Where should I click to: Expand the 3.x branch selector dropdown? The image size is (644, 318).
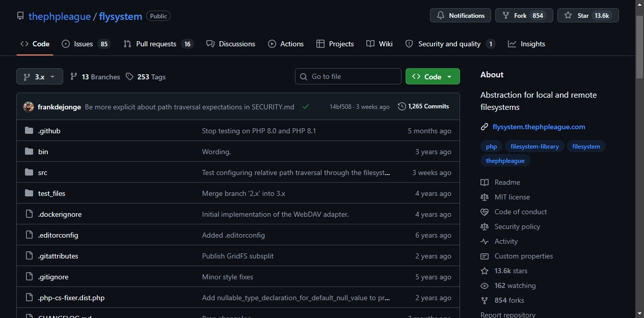click(x=40, y=76)
